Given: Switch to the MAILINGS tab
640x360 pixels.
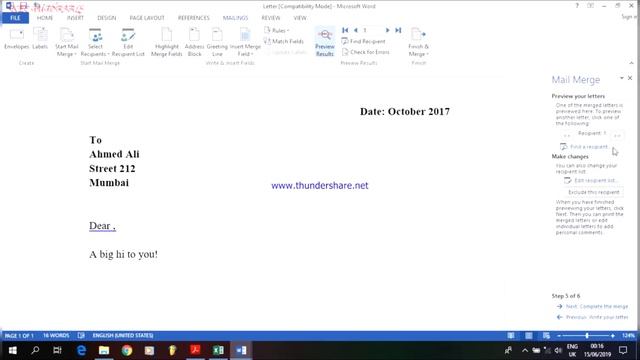Looking at the screenshot, I should point(235,18).
